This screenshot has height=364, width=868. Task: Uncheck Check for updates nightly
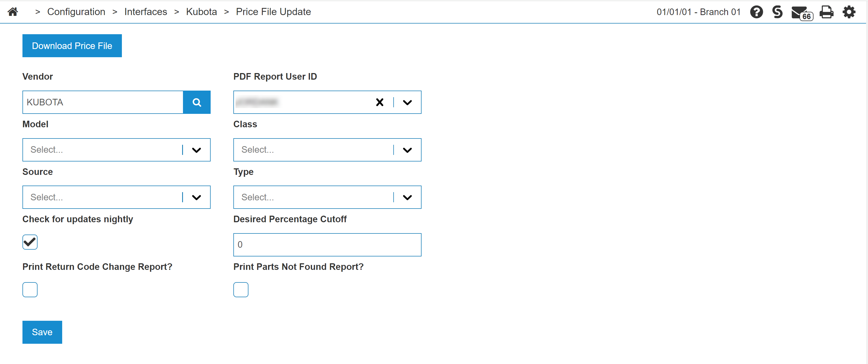tap(30, 242)
